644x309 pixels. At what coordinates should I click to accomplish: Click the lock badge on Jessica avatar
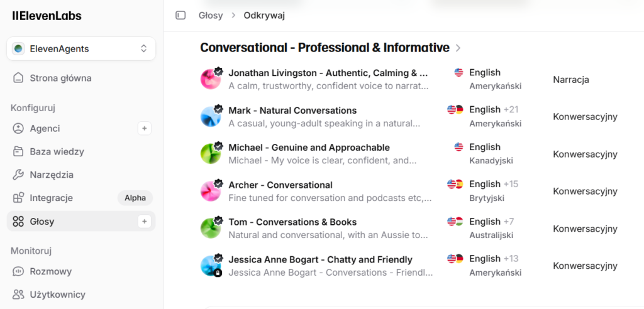coord(218,273)
